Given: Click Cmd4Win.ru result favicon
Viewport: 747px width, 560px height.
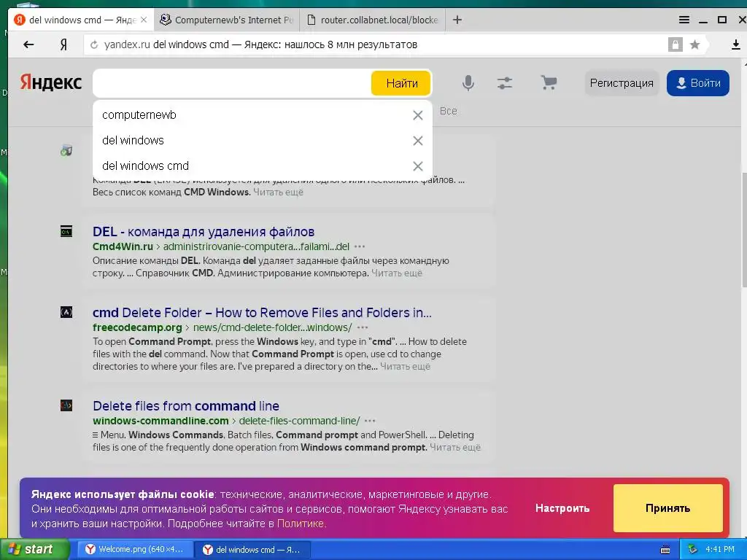Looking at the screenshot, I should click(x=66, y=232).
